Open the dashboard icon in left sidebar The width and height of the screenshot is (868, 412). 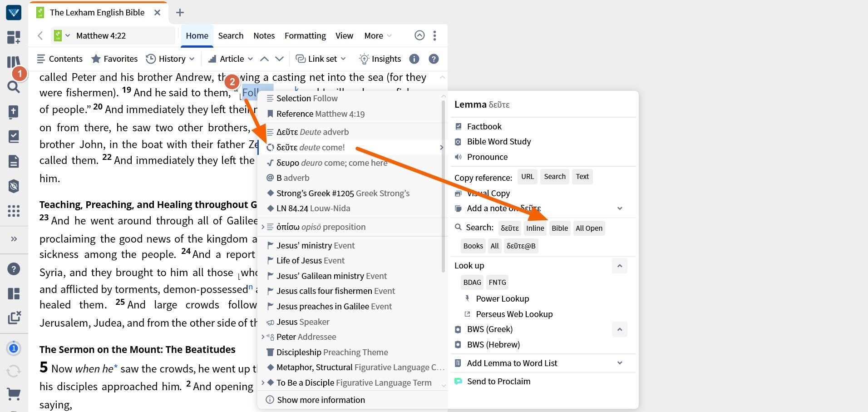(14, 37)
